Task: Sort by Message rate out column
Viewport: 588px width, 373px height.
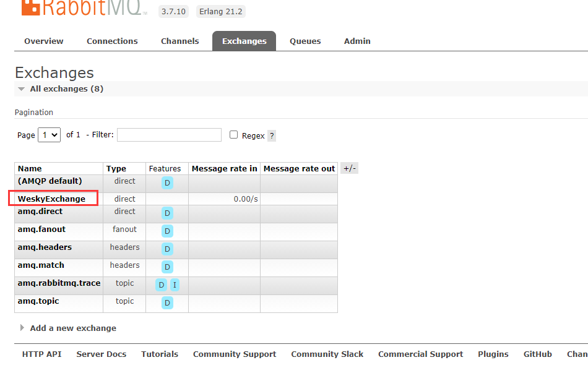Action: tap(299, 169)
